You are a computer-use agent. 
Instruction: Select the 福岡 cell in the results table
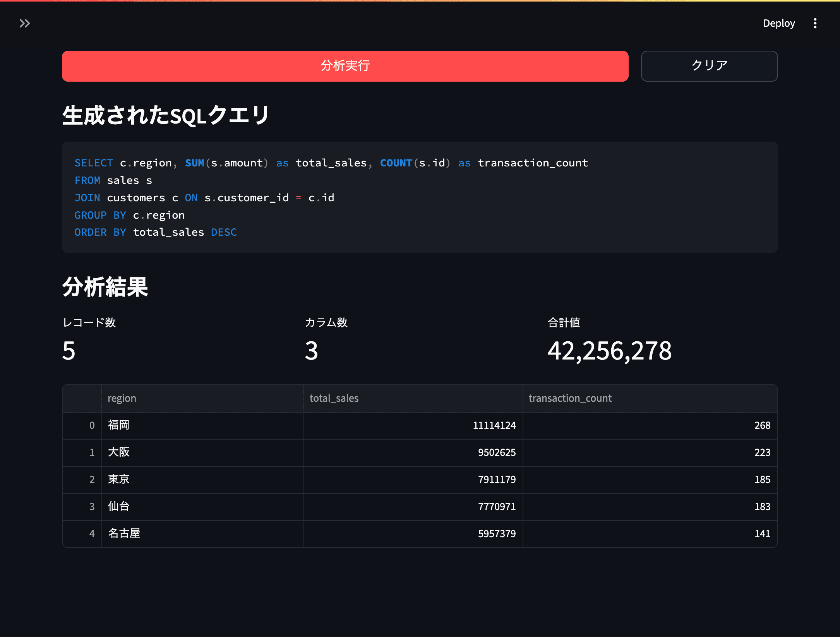(x=118, y=425)
